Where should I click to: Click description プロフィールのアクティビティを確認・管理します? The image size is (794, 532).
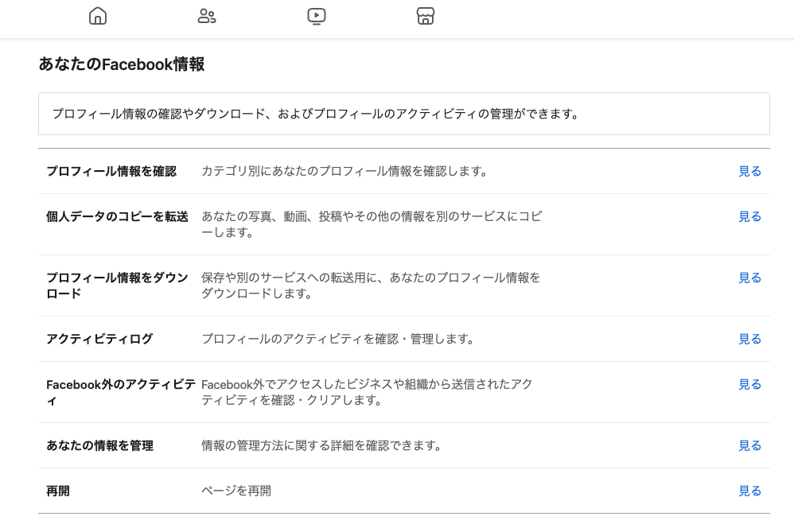(338, 339)
